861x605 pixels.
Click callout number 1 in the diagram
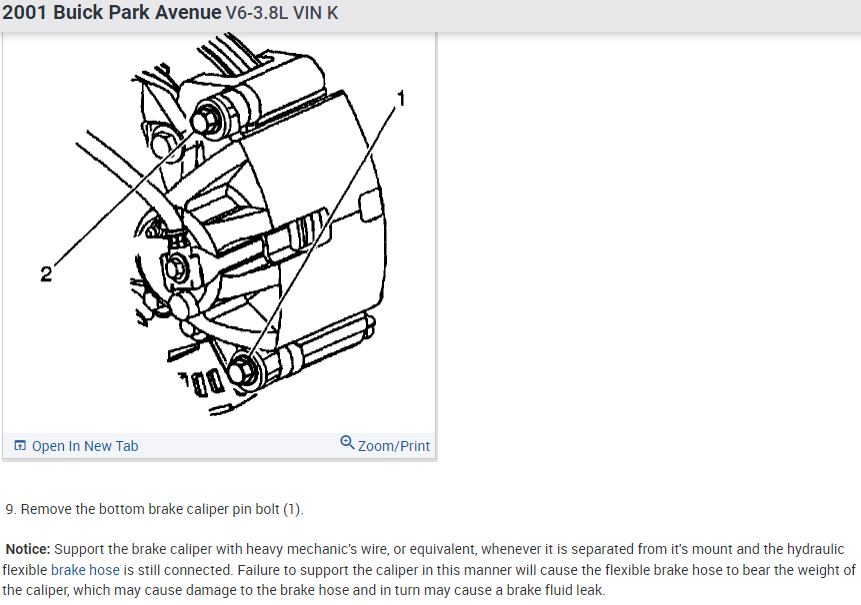[x=401, y=99]
